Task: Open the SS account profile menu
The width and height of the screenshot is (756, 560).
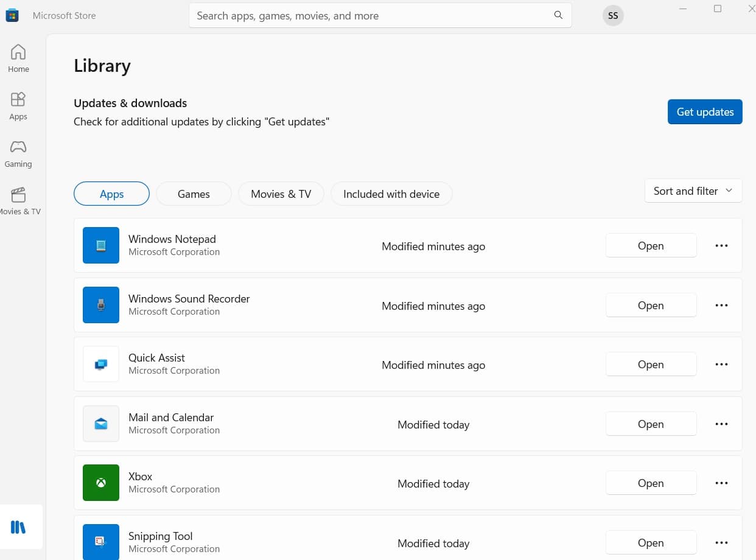Action: click(613, 16)
